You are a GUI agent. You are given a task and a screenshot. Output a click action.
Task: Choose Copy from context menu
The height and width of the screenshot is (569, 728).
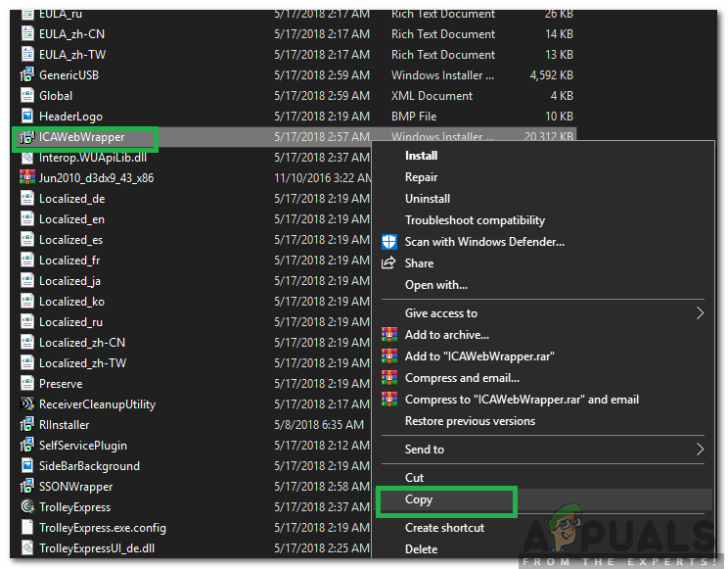click(x=419, y=499)
